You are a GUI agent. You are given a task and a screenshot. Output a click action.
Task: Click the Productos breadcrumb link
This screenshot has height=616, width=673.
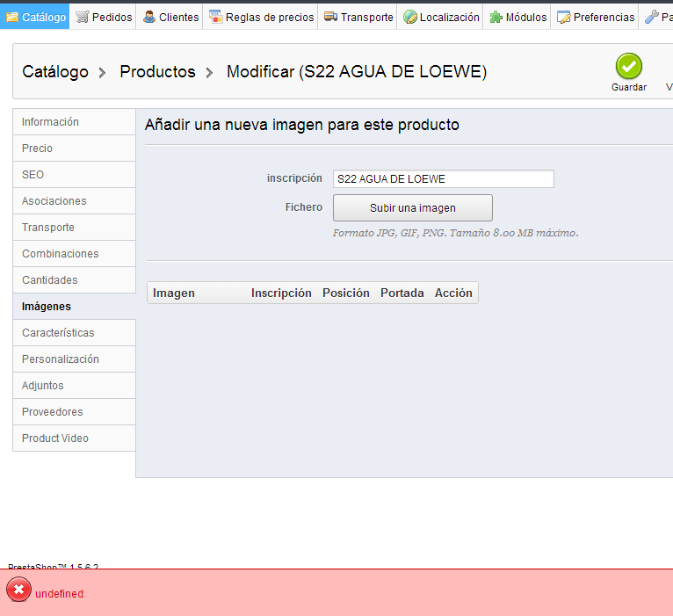[157, 72]
